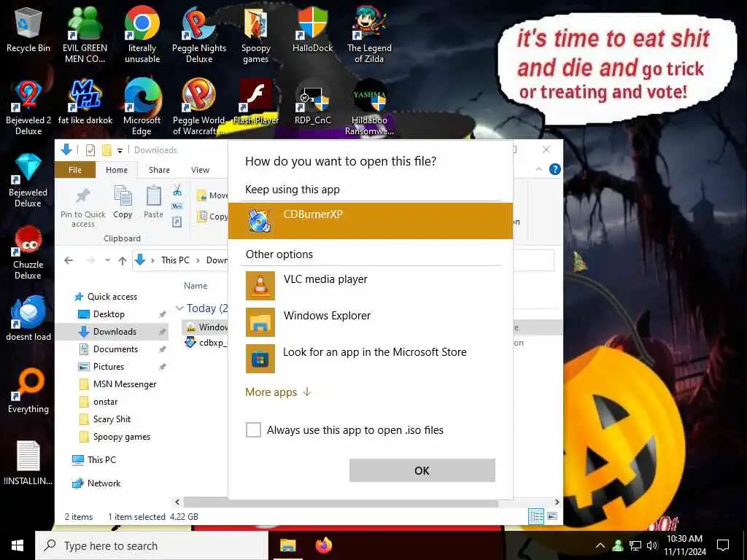Open Firefox from the taskbar

click(x=324, y=545)
